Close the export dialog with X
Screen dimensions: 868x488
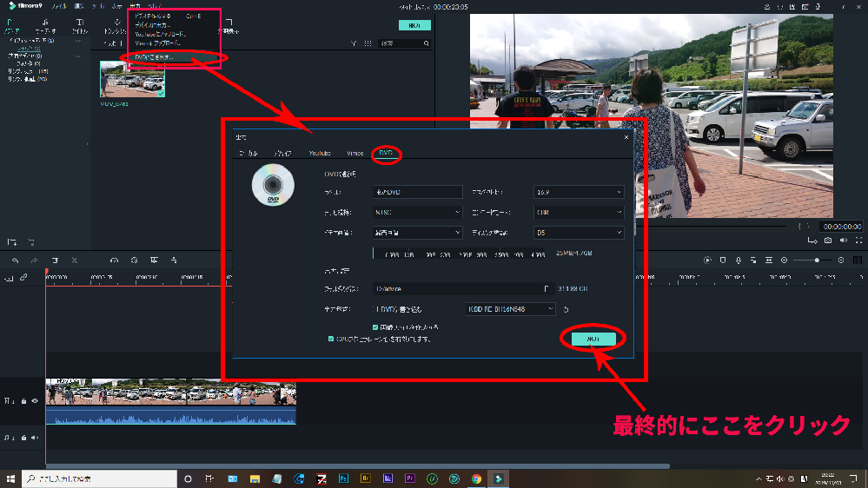click(x=626, y=137)
